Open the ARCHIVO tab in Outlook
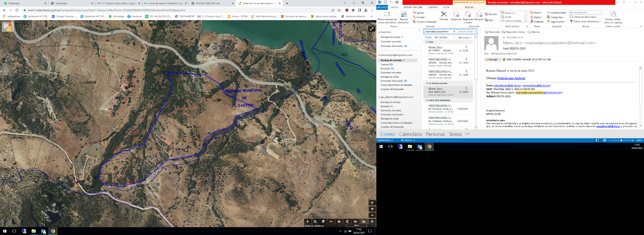 coord(382,7)
